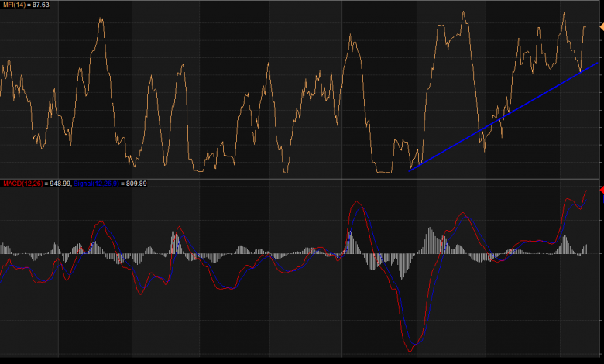Collapse the MFI panel using its dash

click(x=2, y=5)
